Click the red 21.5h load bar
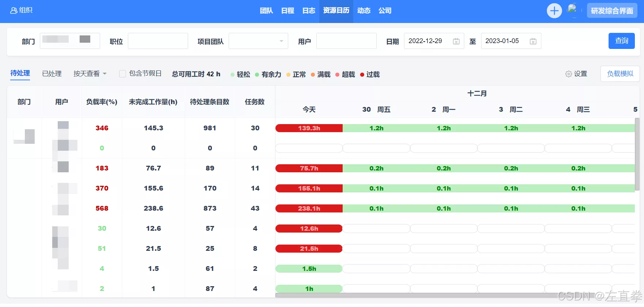The height and width of the screenshot is (307, 644). [x=309, y=249]
